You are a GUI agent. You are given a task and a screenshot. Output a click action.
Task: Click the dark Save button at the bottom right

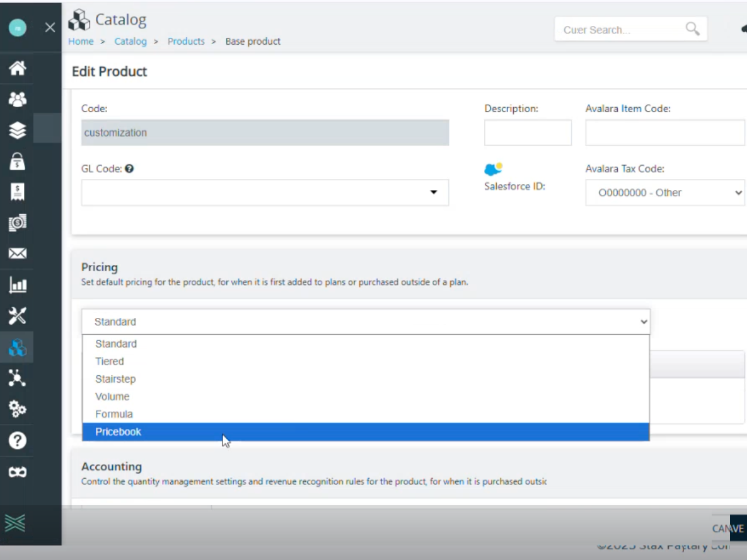coord(738,528)
